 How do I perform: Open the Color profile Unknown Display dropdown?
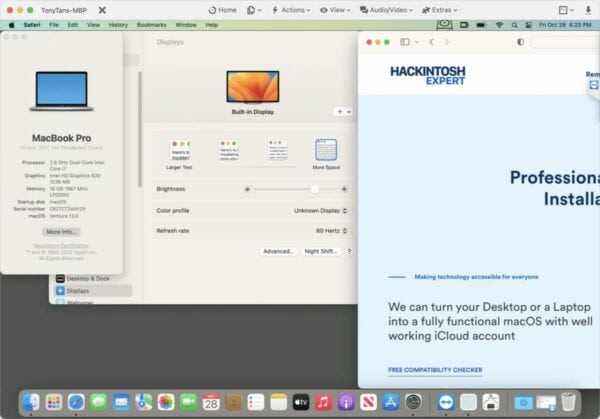(320, 211)
